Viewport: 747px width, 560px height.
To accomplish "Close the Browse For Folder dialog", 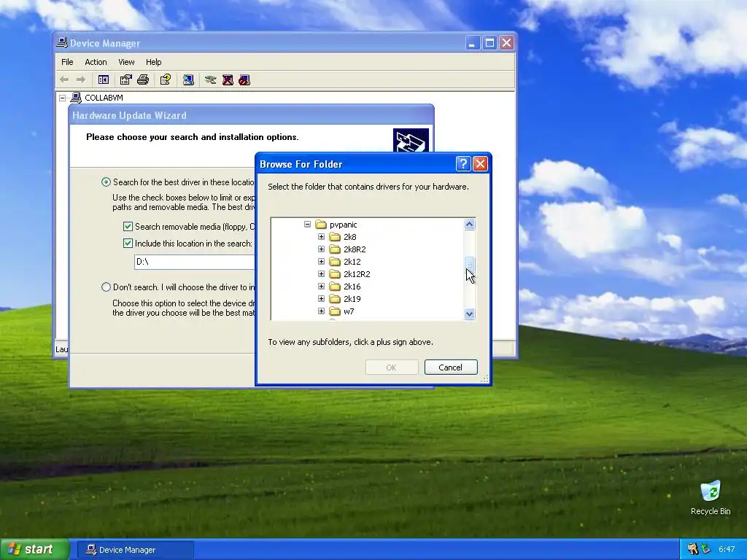I will tap(480, 164).
